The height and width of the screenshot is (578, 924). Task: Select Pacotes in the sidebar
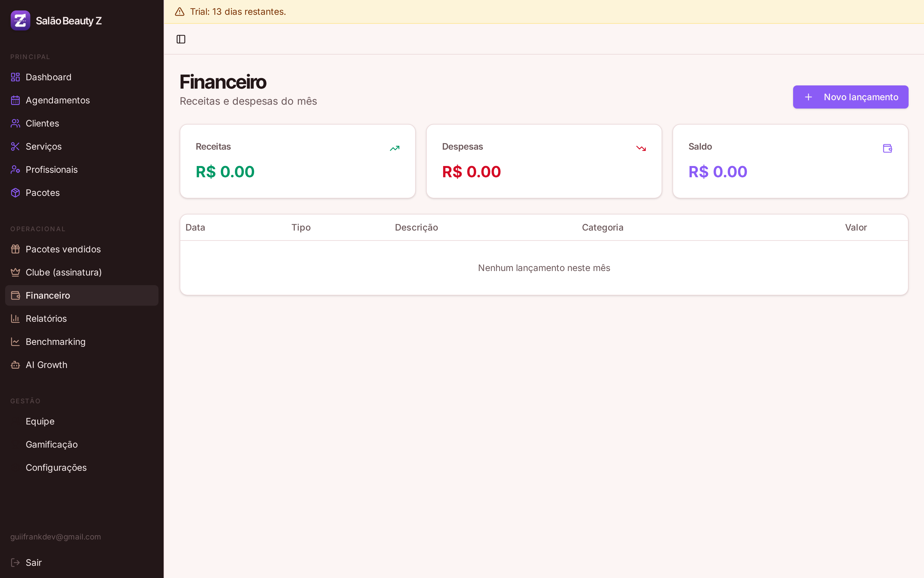[x=82, y=193]
